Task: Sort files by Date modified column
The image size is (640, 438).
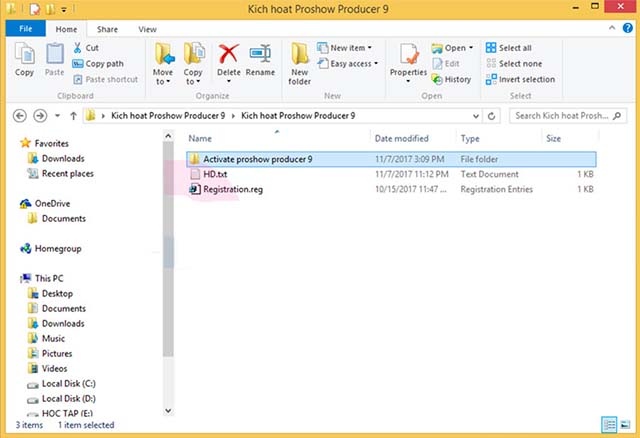Action: point(401,138)
